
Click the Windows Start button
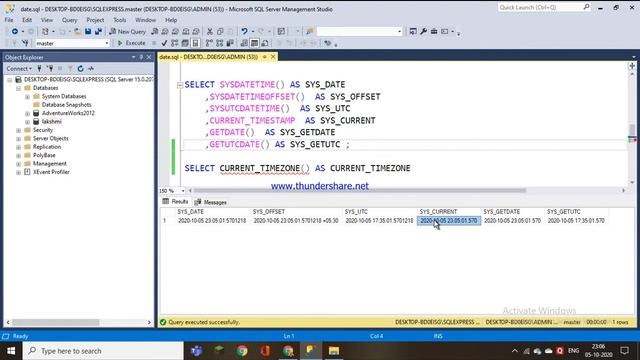pyautogui.click(x=11, y=351)
